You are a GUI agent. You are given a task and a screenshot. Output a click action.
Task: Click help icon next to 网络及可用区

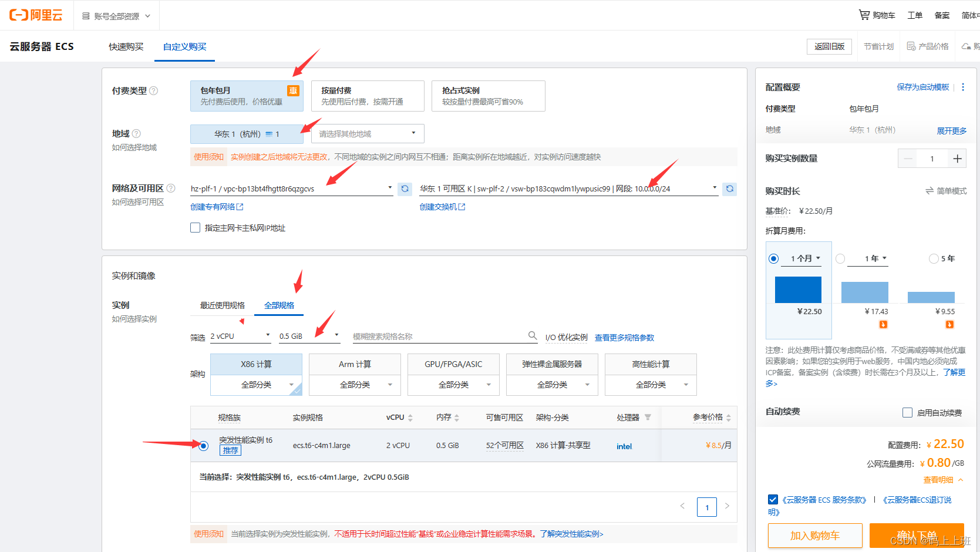(171, 188)
